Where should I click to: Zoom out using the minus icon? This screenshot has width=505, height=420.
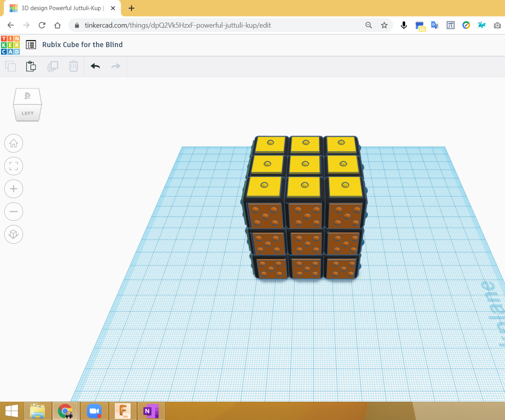tap(14, 211)
